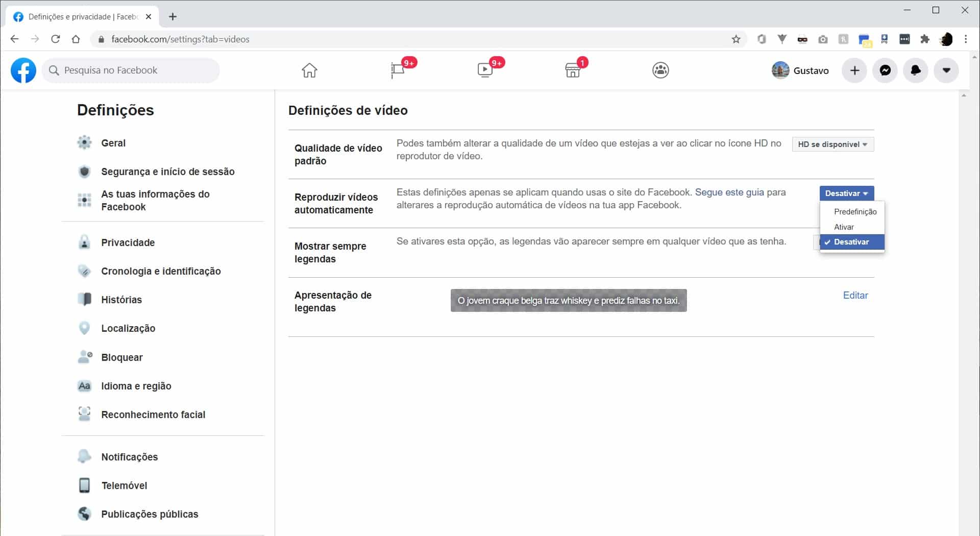
Task: Open As tuas informações do Facebook
Action: coord(155,200)
